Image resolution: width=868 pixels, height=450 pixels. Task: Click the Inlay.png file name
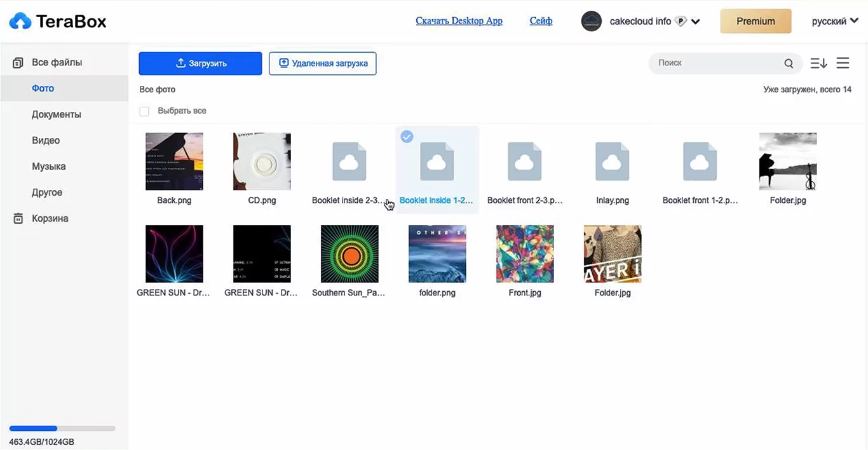[x=613, y=200]
